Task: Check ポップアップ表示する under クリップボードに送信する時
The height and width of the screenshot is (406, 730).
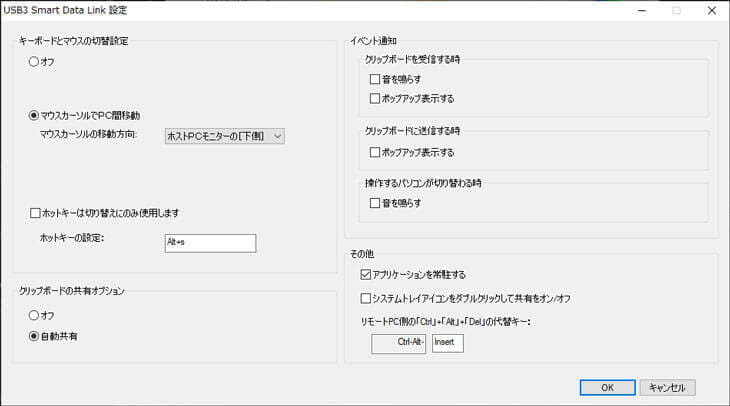Action: click(375, 153)
